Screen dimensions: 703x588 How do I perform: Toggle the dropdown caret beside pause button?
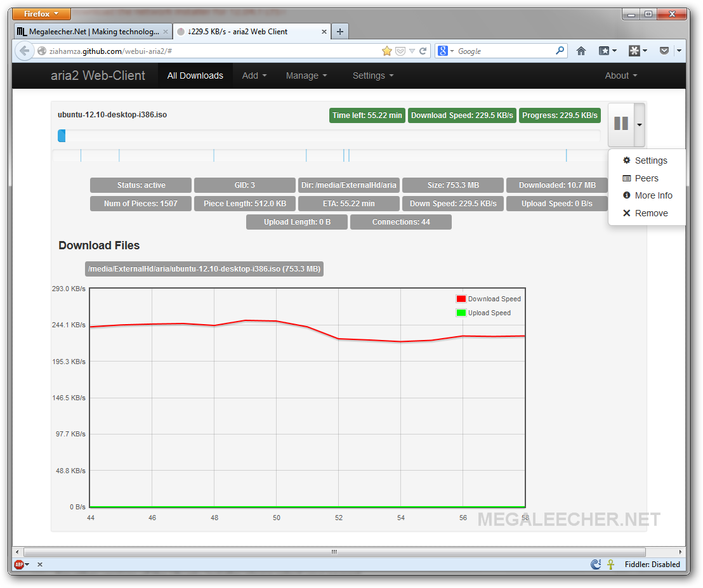tap(640, 124)
